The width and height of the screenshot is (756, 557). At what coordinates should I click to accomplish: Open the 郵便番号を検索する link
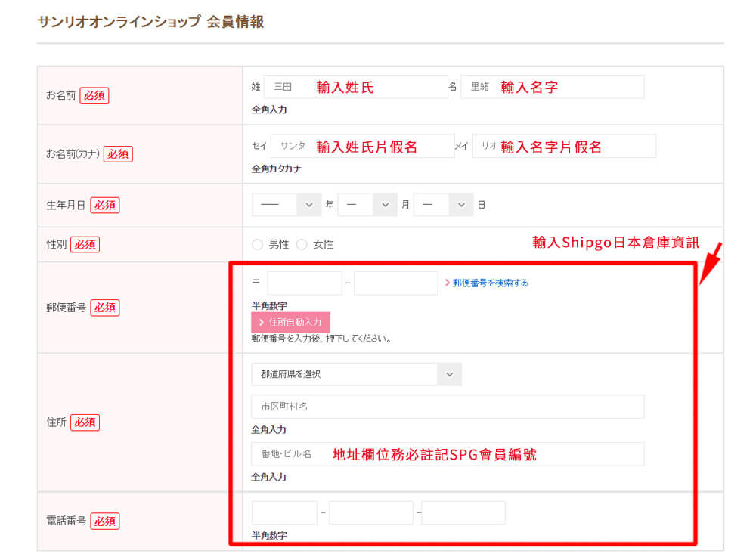[x=490, y=283]
